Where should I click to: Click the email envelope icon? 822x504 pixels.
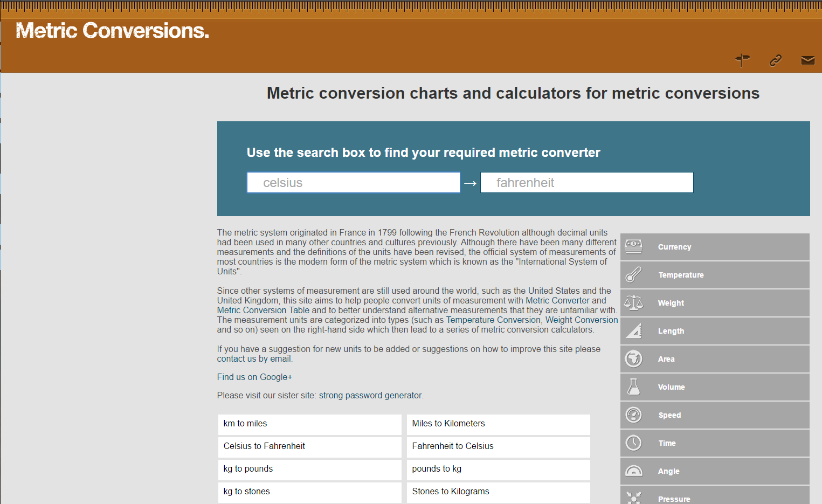(x=807, y=60)
